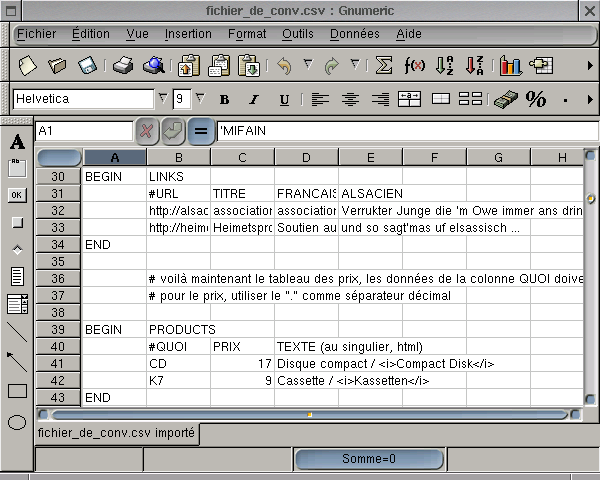Select the ellipse drawing tool

pos(17,421)
